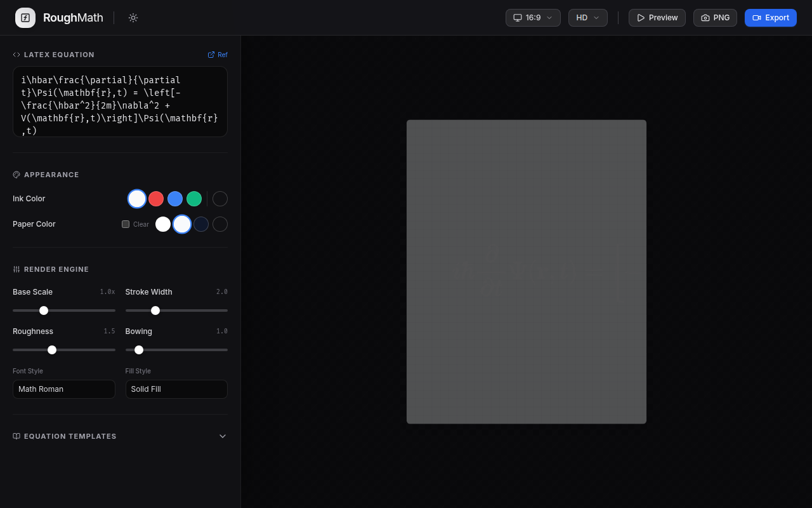Open the 16:9 aspect ratio dropdown
This screenshot has height=508, width=812.
533,18
